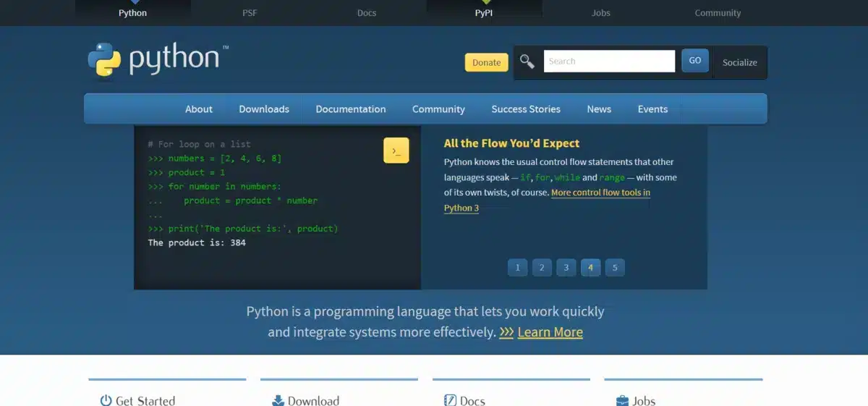
Task: Click into the Search input field
Action: (x=609, y=61)
